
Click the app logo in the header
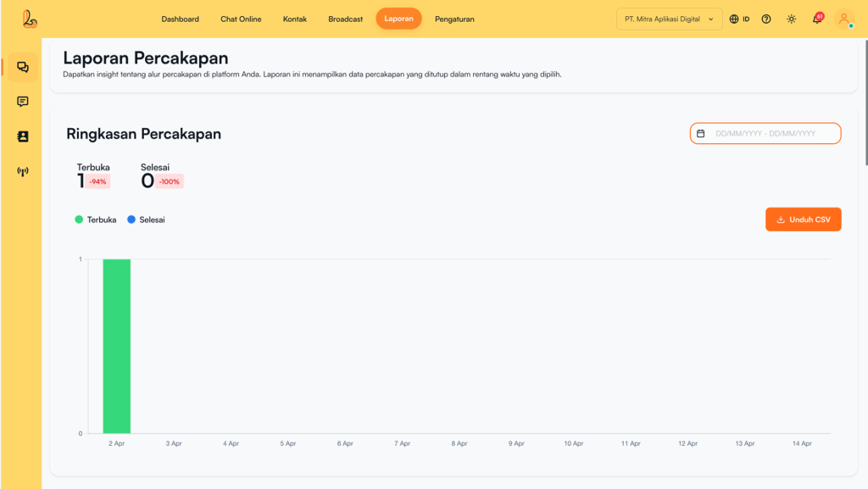30,19
